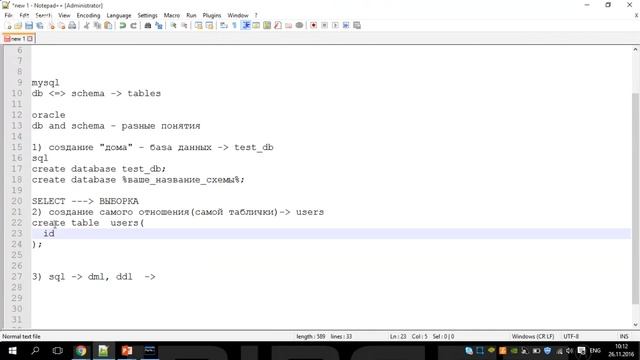The width and height of the screenshot is (640, 360).
Task: Click line '3) sql -> dml, ddl ->'
Action: (93, 277)
